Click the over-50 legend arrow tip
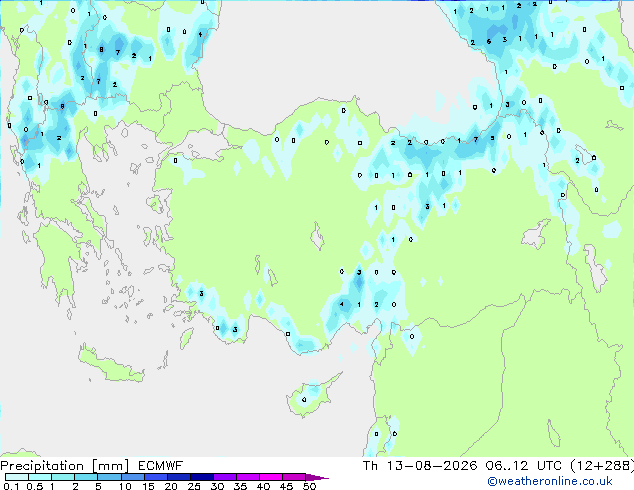 [317, 477]
